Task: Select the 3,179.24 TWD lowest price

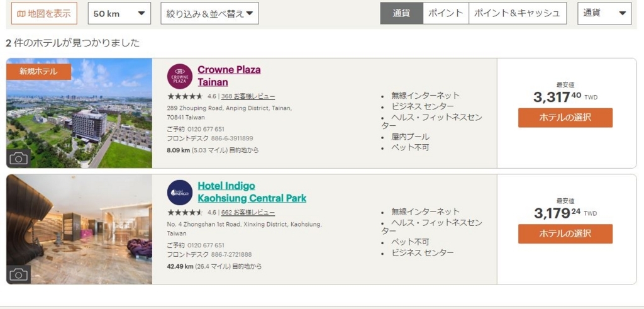Action: click(x=565, y=213)
